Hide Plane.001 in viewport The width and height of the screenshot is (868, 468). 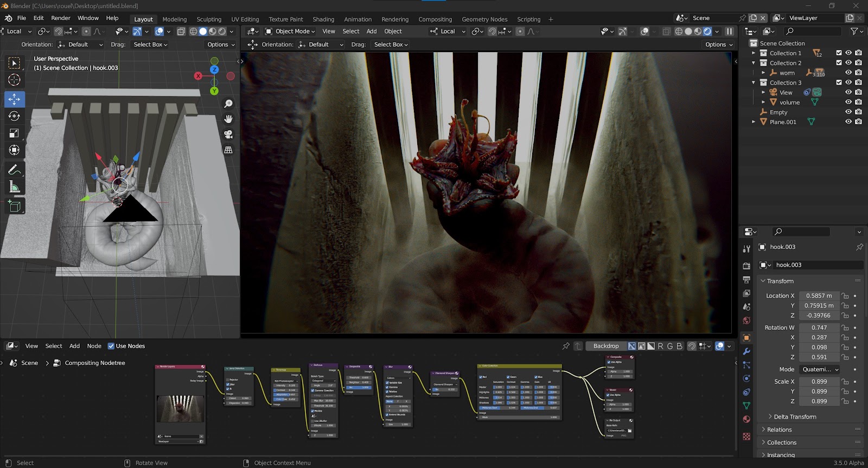click(x=848, y=122)
